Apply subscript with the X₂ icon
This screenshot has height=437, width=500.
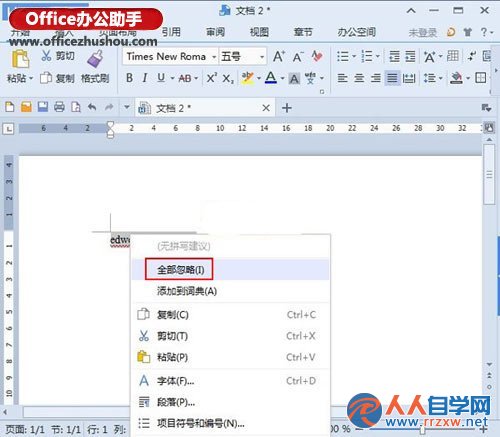coord(228,79)
